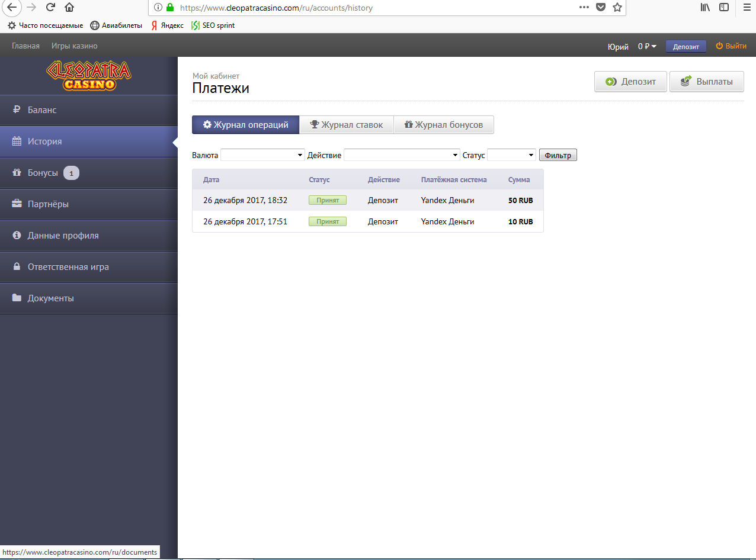
Task: Click the Фильтр button
Action: (558, 155)
